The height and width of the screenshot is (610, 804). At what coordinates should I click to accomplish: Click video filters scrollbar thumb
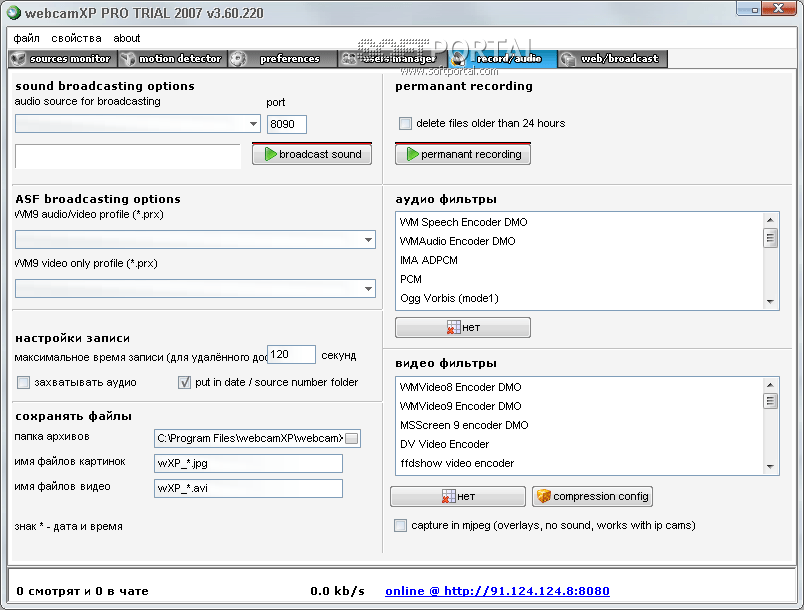770,401
